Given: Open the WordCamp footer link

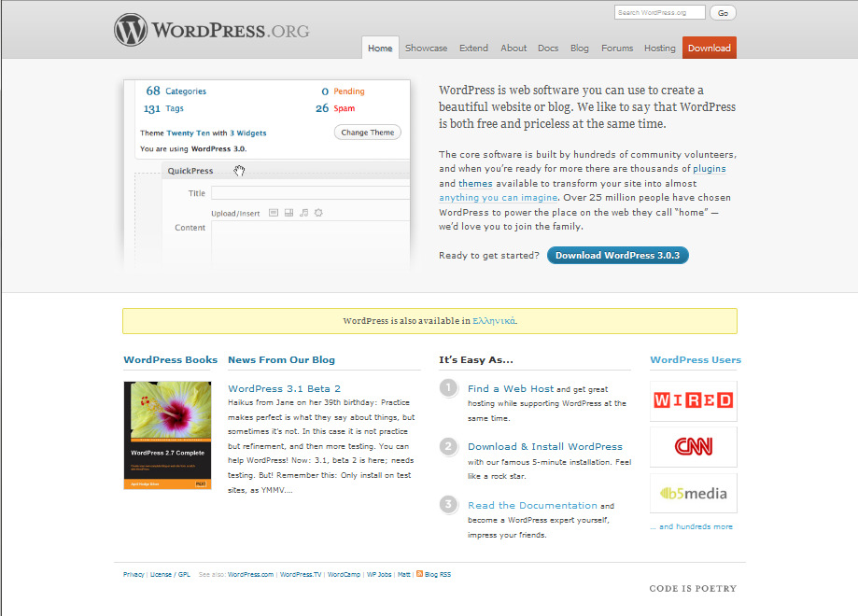Looking at the screenshot, I should pos(344,574).
